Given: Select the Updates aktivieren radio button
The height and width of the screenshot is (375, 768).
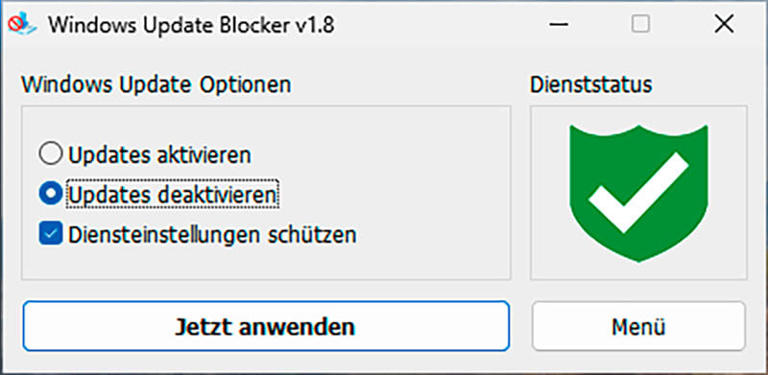Looking at the screenshot, I should click(x=50, y=154).
